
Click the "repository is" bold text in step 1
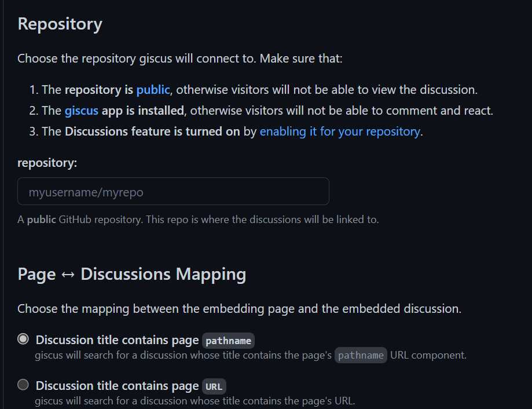(x=99, y=90)
